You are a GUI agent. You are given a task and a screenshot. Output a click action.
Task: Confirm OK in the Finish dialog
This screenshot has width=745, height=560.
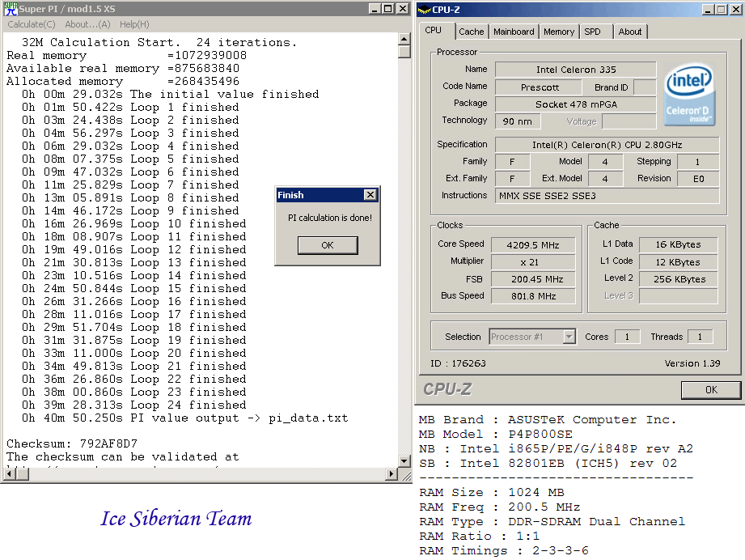[x=328, y=245]
